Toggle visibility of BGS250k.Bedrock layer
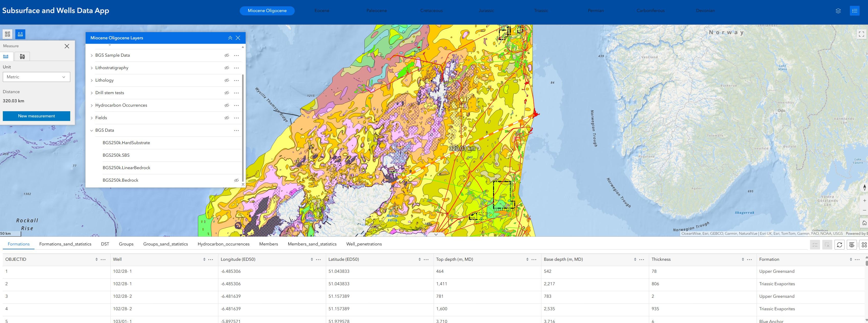 [236, 180]
